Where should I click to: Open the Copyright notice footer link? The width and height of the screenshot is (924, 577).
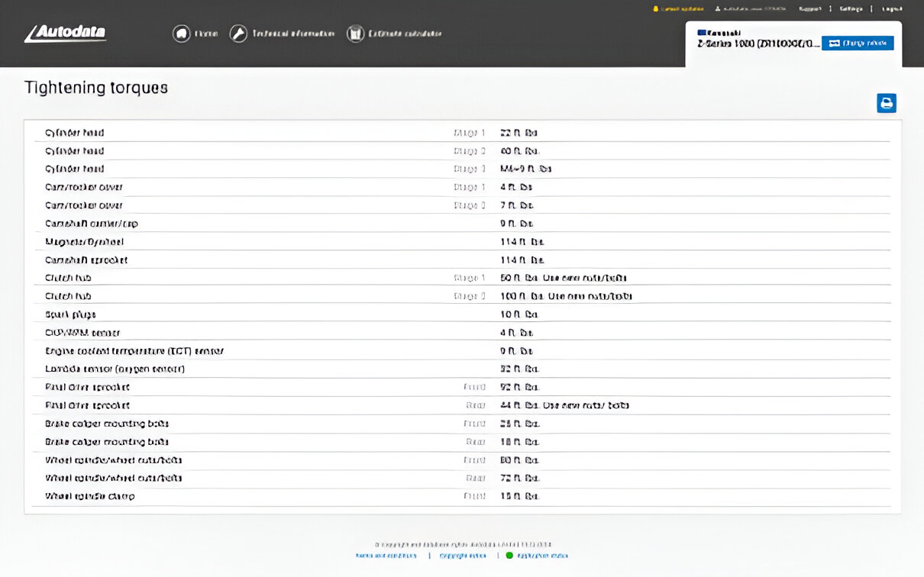click(463, 556)
